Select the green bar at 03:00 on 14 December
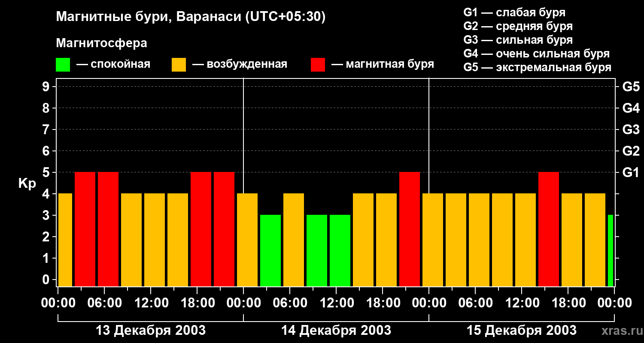 tap(270, 250)
